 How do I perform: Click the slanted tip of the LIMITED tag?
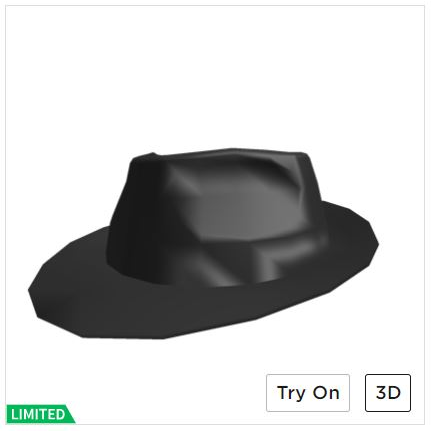click(71, 415)
